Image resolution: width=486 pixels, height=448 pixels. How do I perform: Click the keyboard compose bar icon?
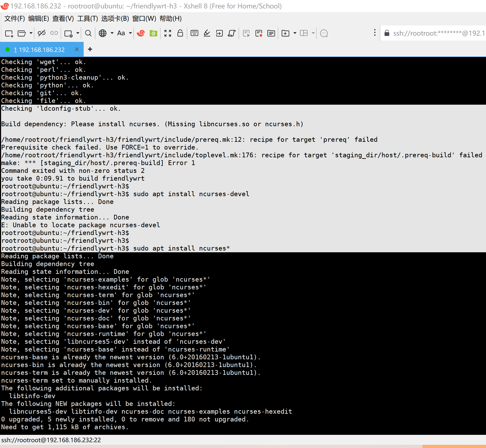pos(194,33)
